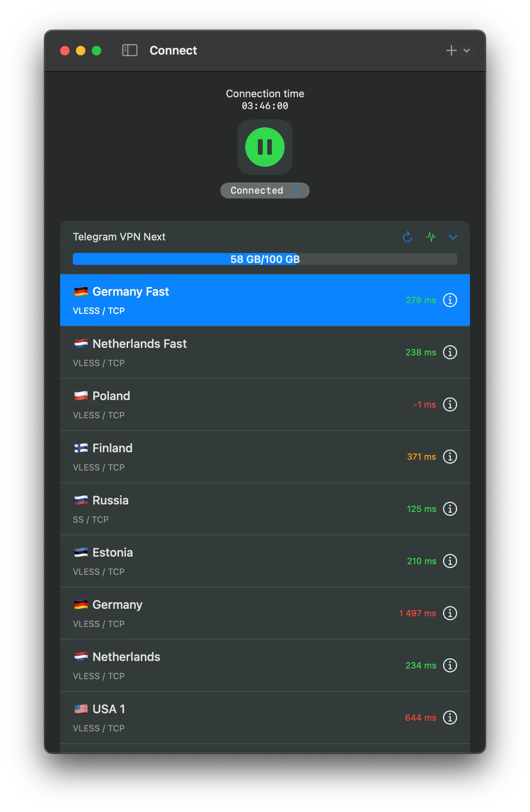Click the plus add-profile icon
Image resolution: width=530 pixels, height=812 pixels.
click(x=451, y=51)
